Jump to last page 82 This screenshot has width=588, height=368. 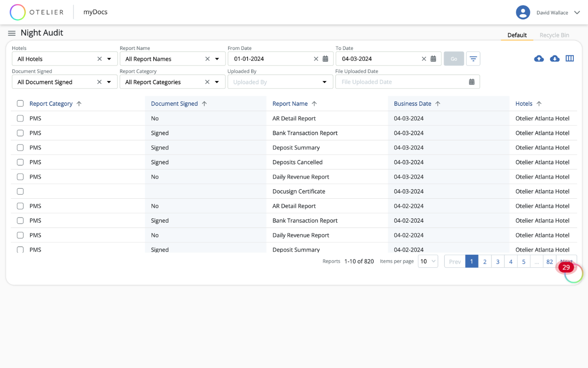549,261
